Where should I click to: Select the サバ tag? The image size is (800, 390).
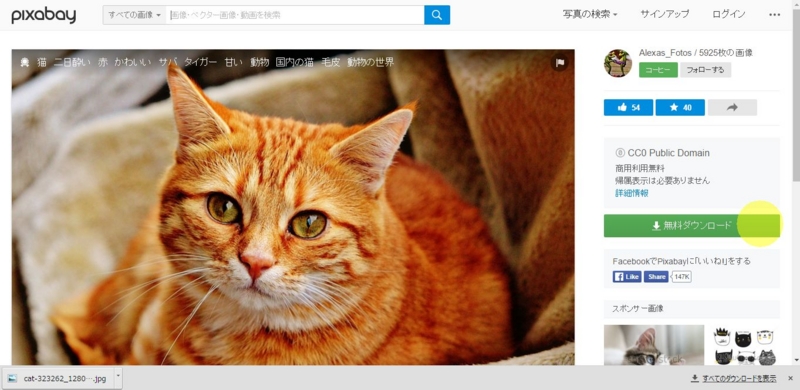pyautogui.click(x=167, y=62)
